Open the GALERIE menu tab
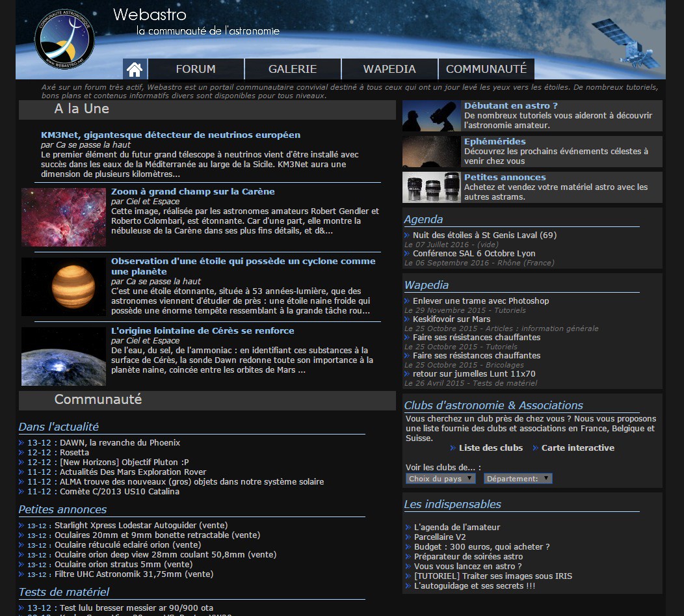 [x=293, y=69]
